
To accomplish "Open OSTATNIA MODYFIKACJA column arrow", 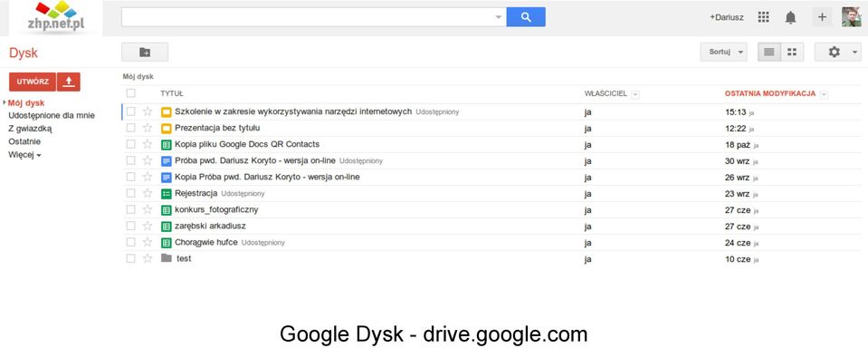I will click(x=824, y=94).
